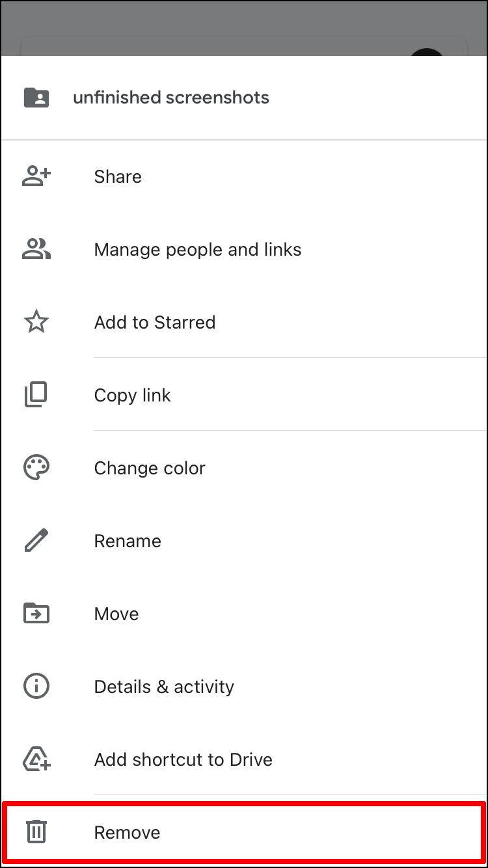
Task: Tap the Drive shortcut icon
Action: coord(36,759)
